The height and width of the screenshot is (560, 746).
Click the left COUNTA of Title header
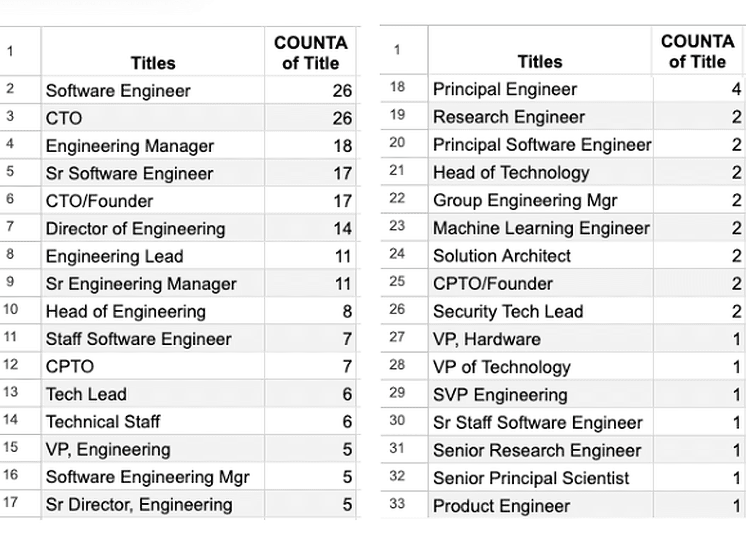[x=310, y=51]
